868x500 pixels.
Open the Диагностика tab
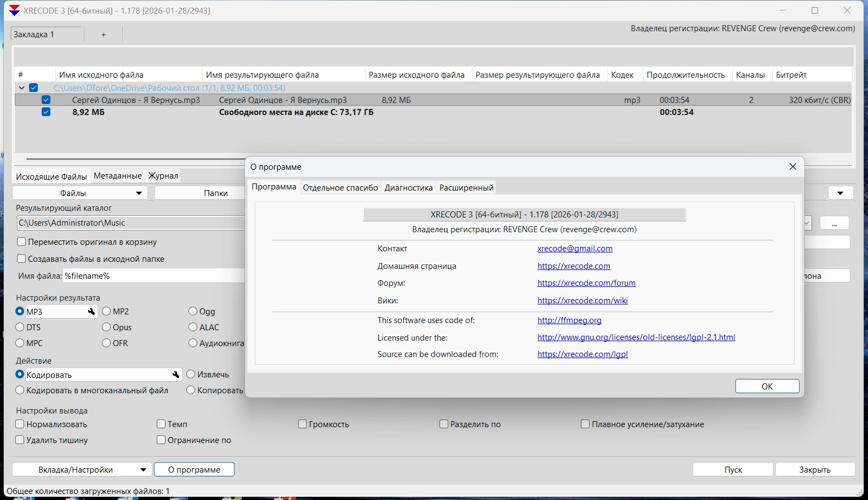pyautogui.click(x=409, y=188)
